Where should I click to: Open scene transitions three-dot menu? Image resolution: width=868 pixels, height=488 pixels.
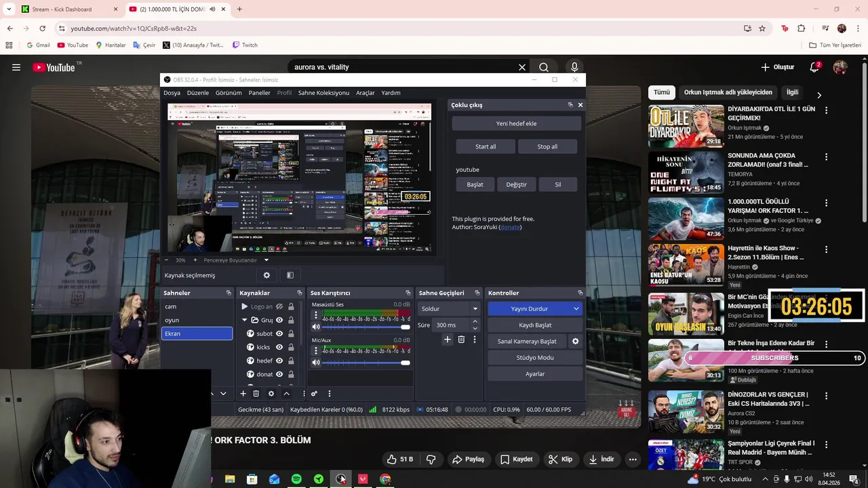tap(475, 340)
